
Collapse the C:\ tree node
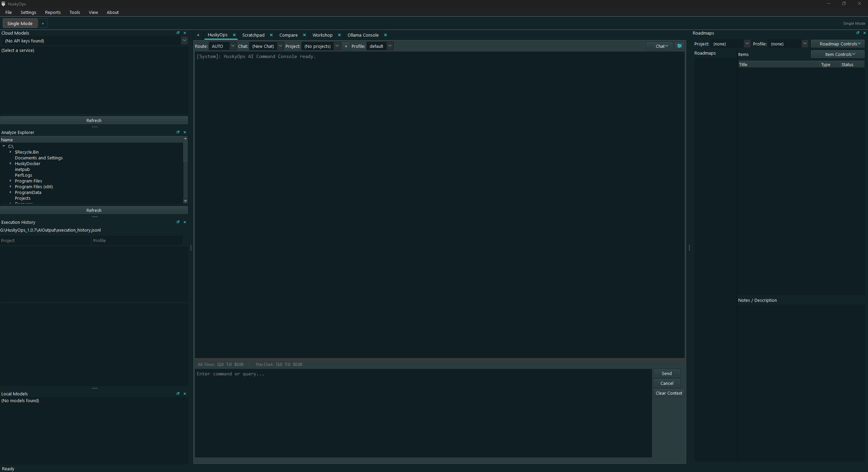click(4, 146)
